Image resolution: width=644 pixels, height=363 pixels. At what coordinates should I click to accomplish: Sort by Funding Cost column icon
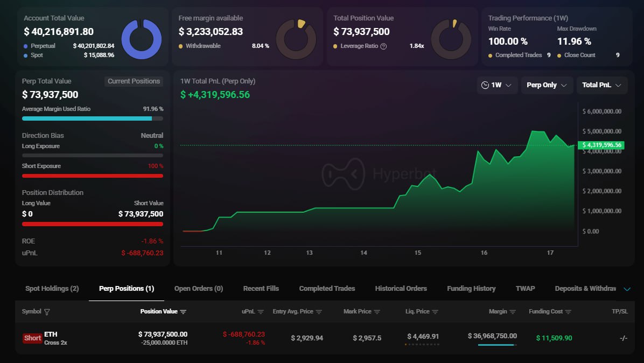pos(568,312)
